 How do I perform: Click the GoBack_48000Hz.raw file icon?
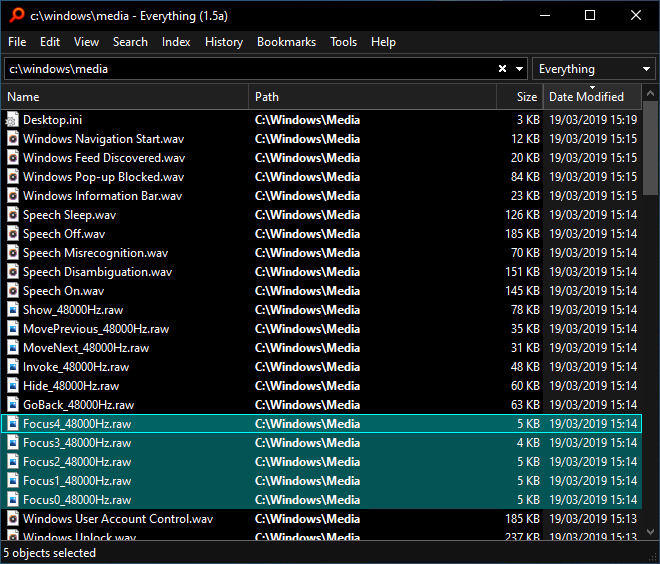pyautogui.click(x=13, y=405)
